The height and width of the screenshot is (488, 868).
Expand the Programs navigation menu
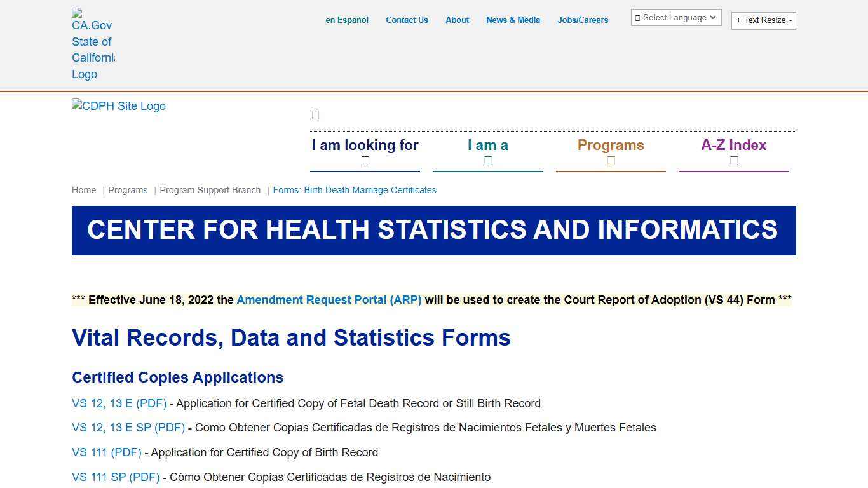tap(611, 152)
